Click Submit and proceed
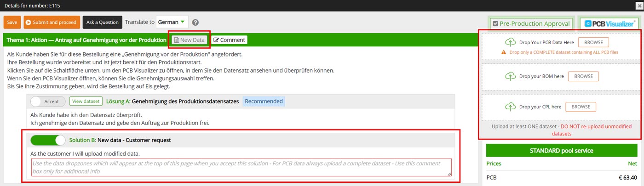The height and width of the screenshot is (186, 644). click(52, 22)
